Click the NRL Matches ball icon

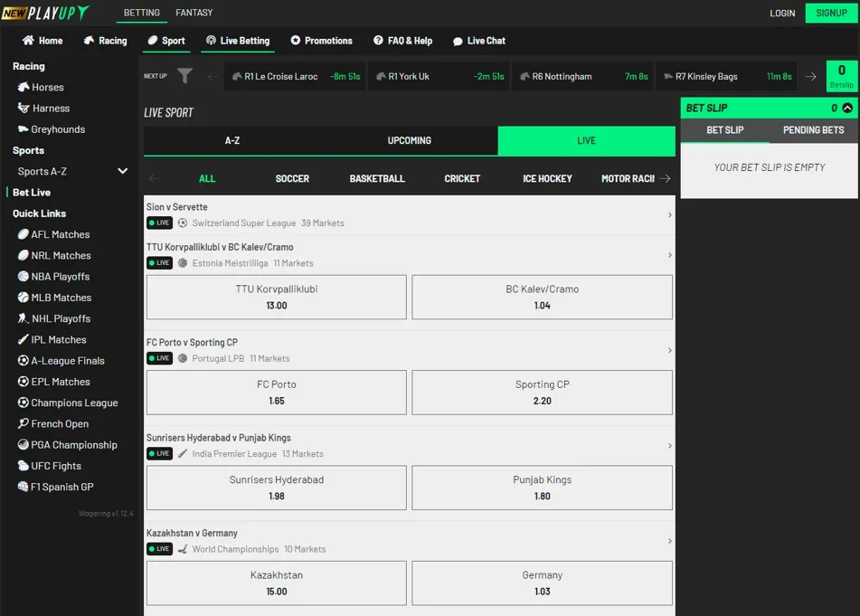click(x=23, y=255)
